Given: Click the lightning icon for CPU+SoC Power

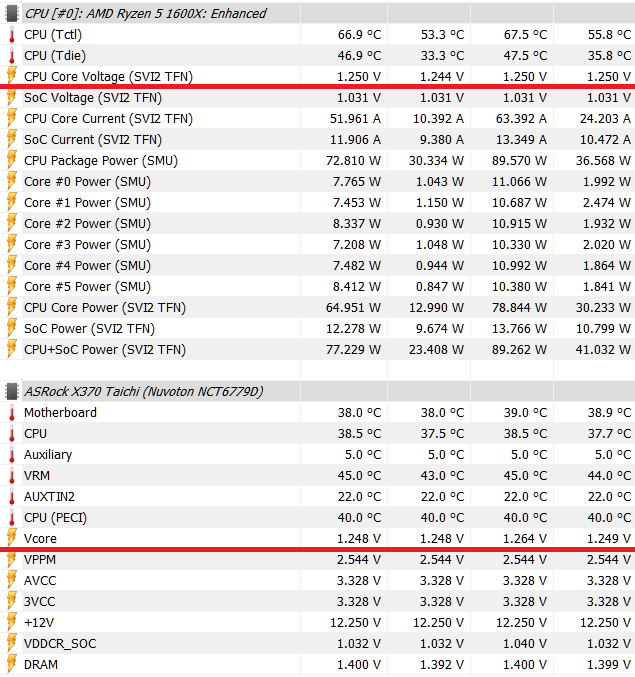Looking at the screenshot, I should point(12,350).
